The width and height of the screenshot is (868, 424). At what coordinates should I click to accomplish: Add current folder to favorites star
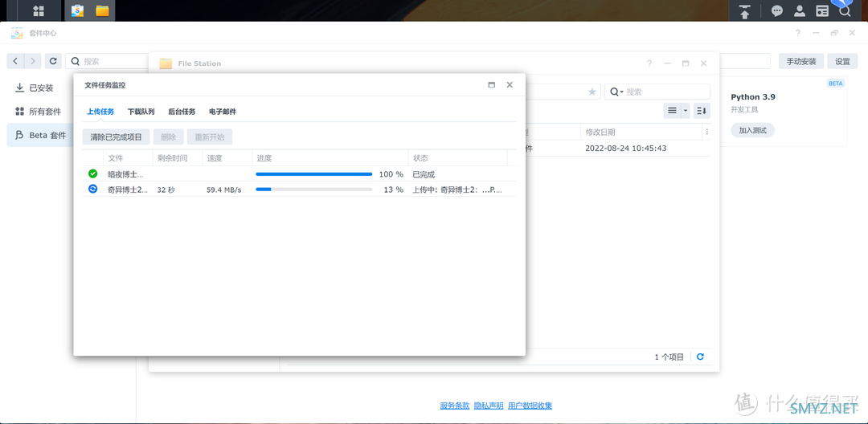tap(592, 92)
